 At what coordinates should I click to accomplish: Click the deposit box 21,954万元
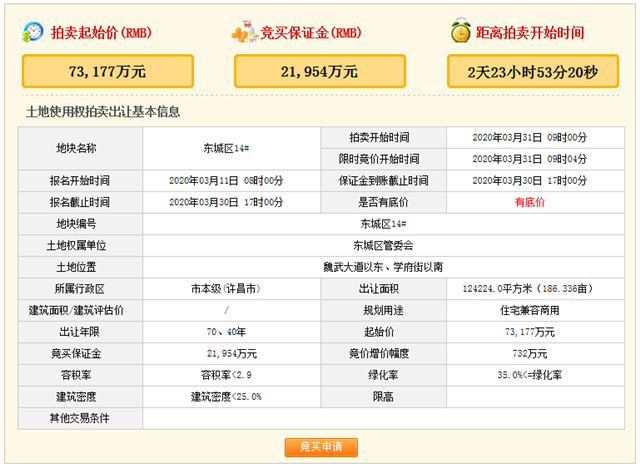point(320,71)
